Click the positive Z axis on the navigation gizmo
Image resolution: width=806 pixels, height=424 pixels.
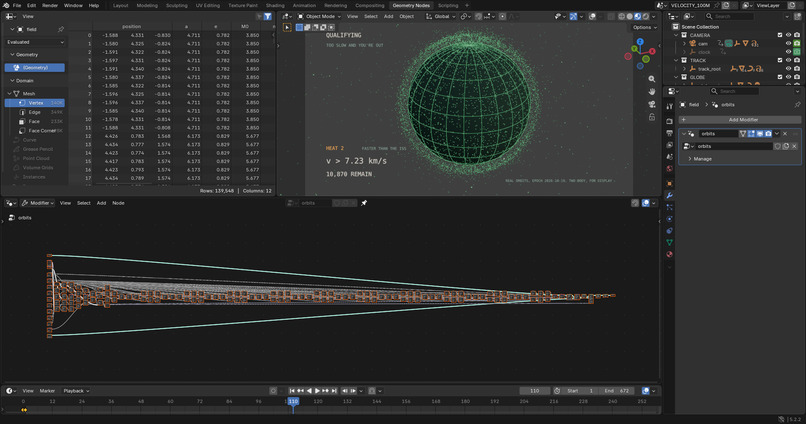pyautogui.click(x=640, y=42)
